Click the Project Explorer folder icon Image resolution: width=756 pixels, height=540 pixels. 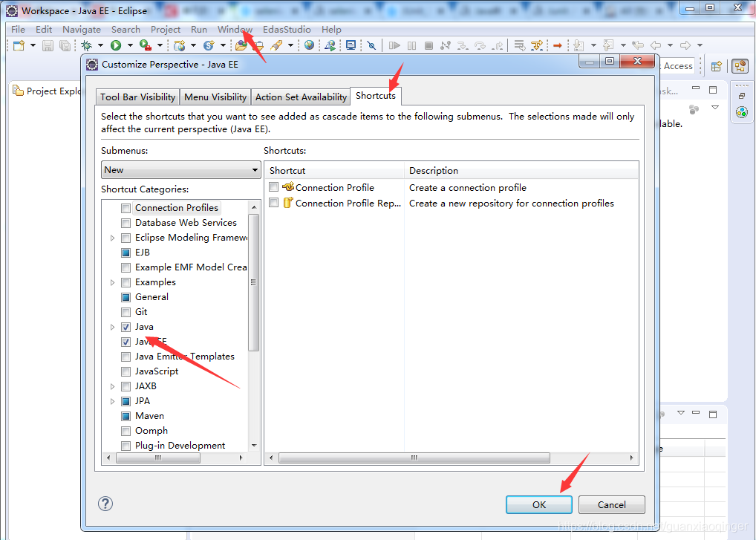(18, 91)
